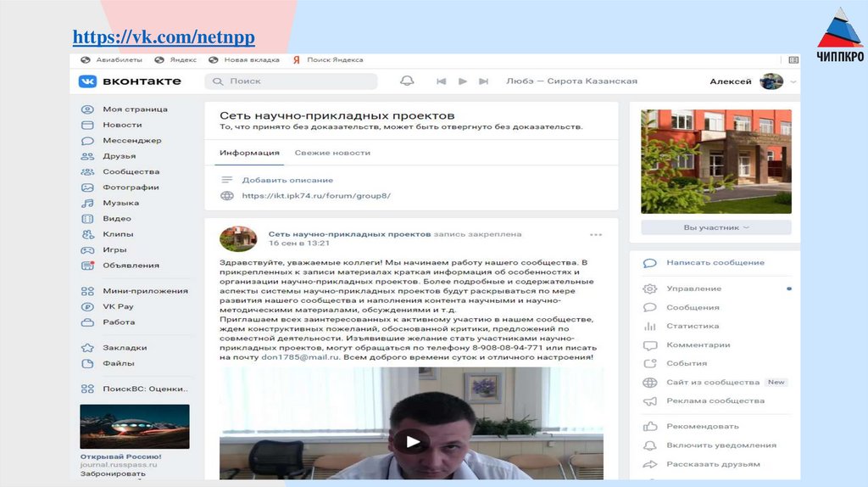Click the Фотографии picture icon
The width and height of the screenshot is (868, 487).
[x=87, y=188]
